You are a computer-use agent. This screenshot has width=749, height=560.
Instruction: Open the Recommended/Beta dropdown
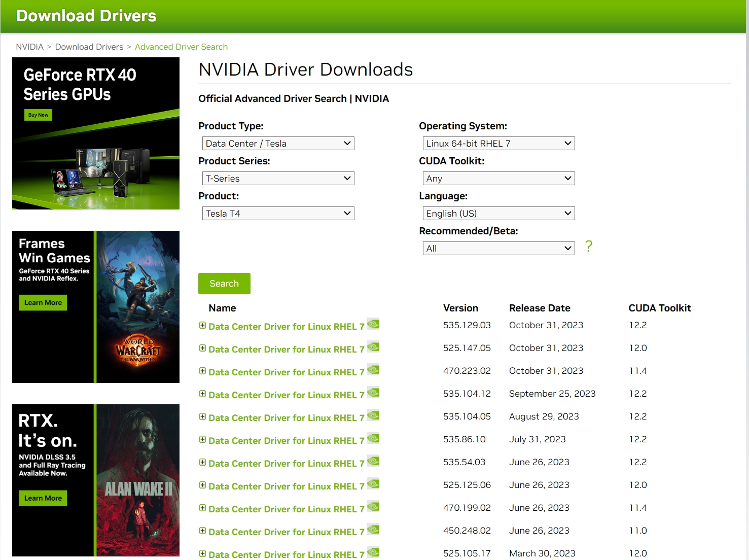(x=498, y=249)
